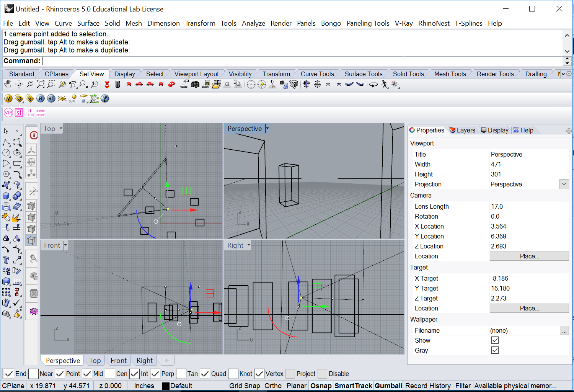Enable the Cen osnap checkbox
The width and height of the screenshot is (574, 392).
coord(110,374)
